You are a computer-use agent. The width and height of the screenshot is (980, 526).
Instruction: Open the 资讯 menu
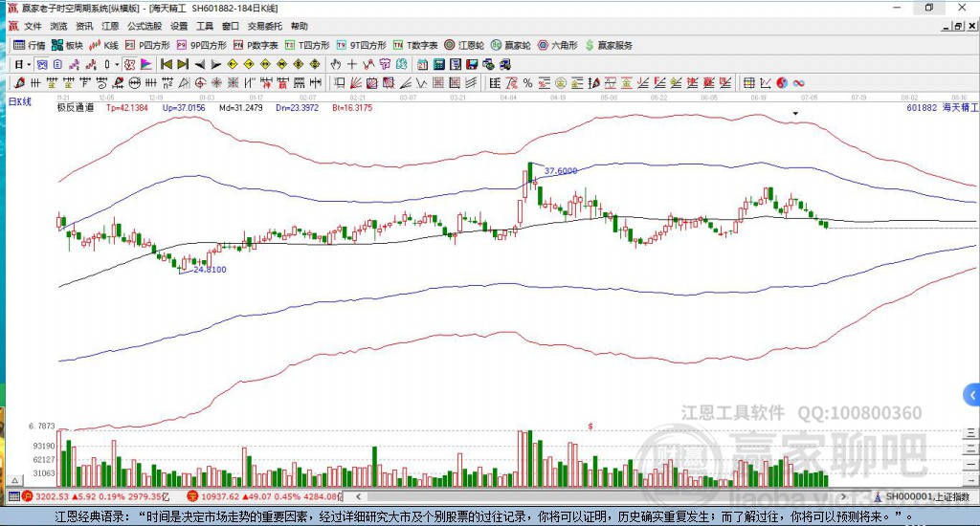click(84, 26)
